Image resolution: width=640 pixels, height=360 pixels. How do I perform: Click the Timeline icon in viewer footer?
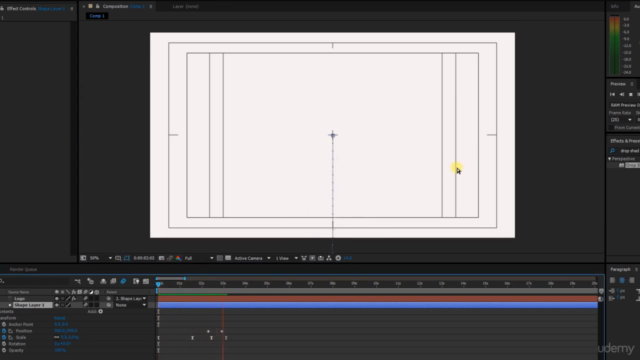pos(321,258)
